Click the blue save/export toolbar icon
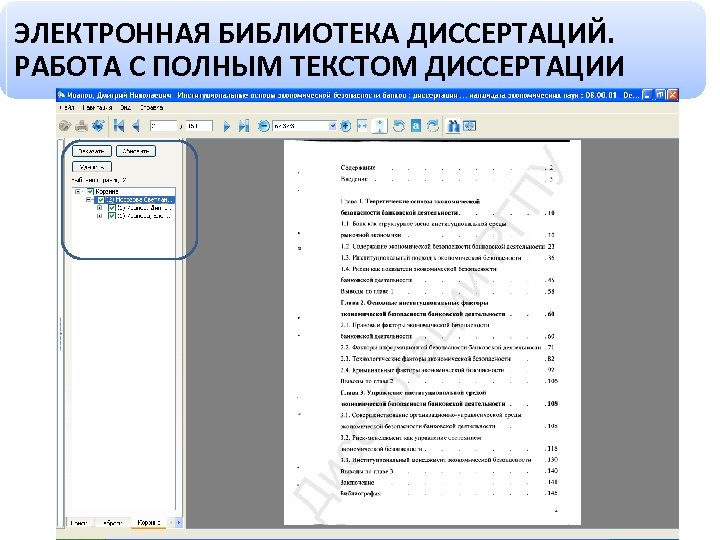 pos(98,126)
